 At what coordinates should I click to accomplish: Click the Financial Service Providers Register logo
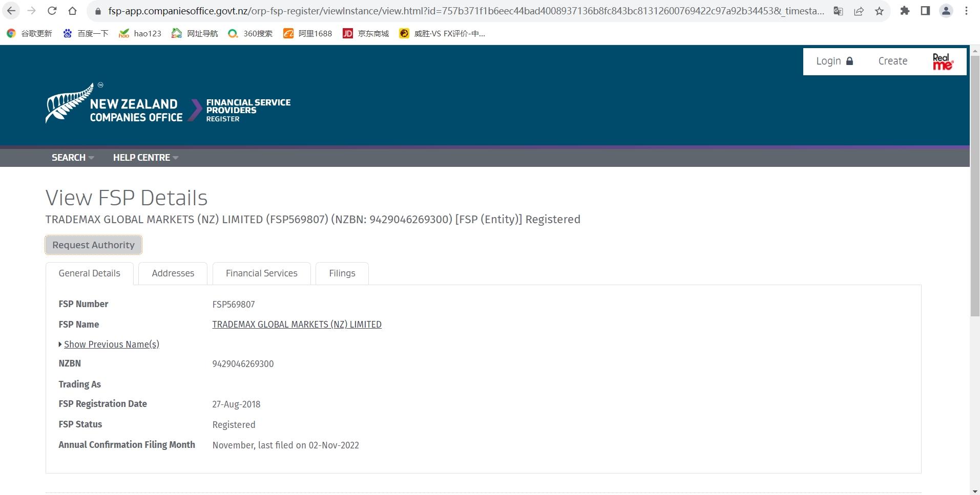pyautogui.click(x=248, y=110)
